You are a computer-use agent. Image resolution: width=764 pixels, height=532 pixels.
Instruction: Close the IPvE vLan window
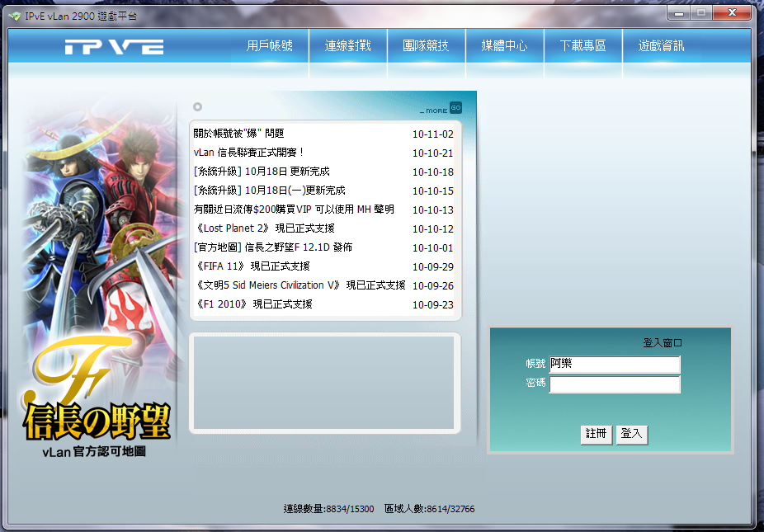coord(732,12)
